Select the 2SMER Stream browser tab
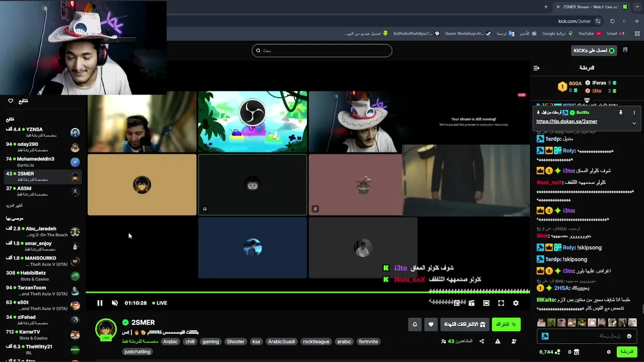The width and height of the screenshot is (644, 362). coord(591,7)
